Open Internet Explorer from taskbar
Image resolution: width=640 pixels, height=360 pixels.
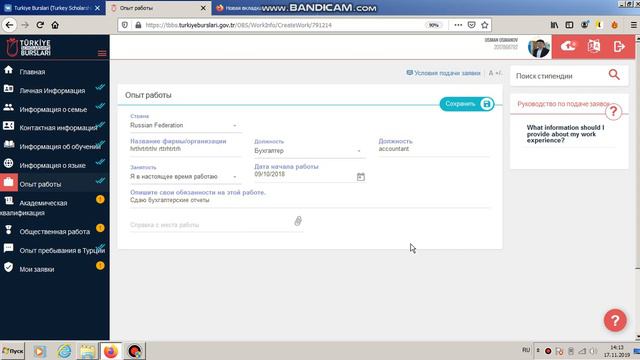(x=64, y=351)
